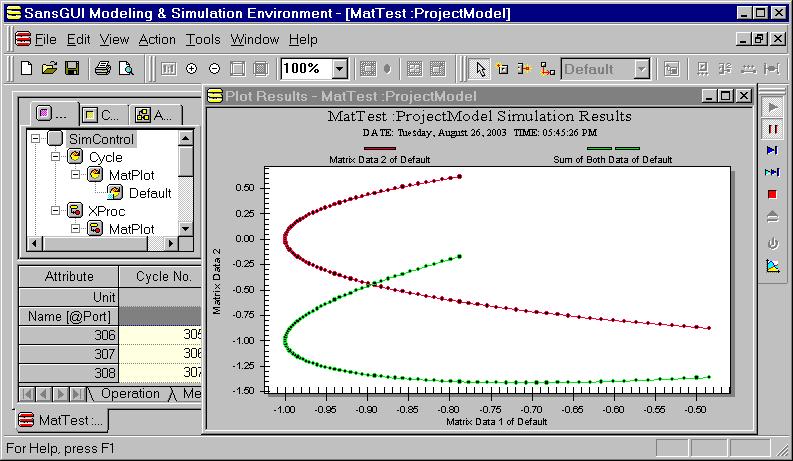Image resolution: width=793 pixels, height=461 pixels.
Task: Select the Default item in the tree
Action: [x=150, y=193]
